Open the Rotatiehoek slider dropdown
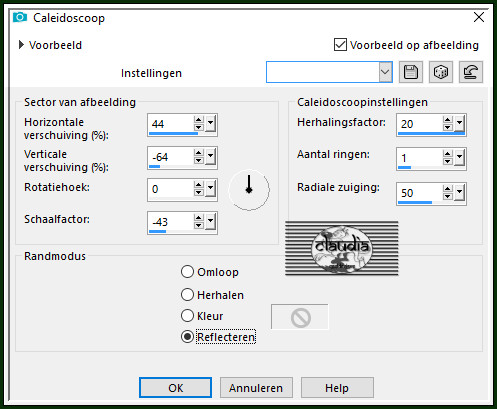The image size is (497, 409). click(x=210, y=189)
